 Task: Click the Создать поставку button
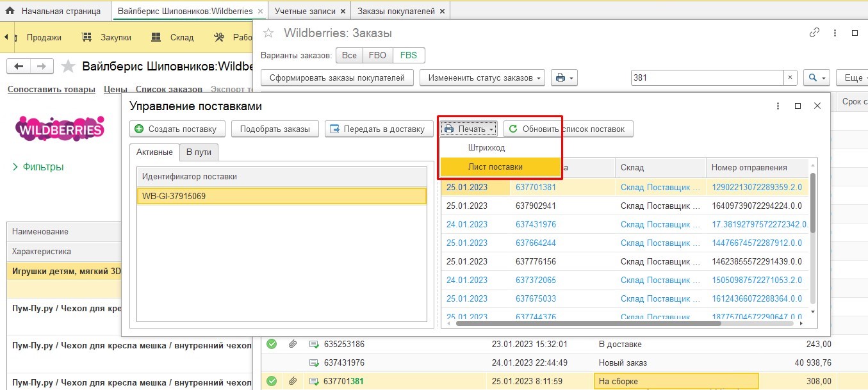pos(177,129)
